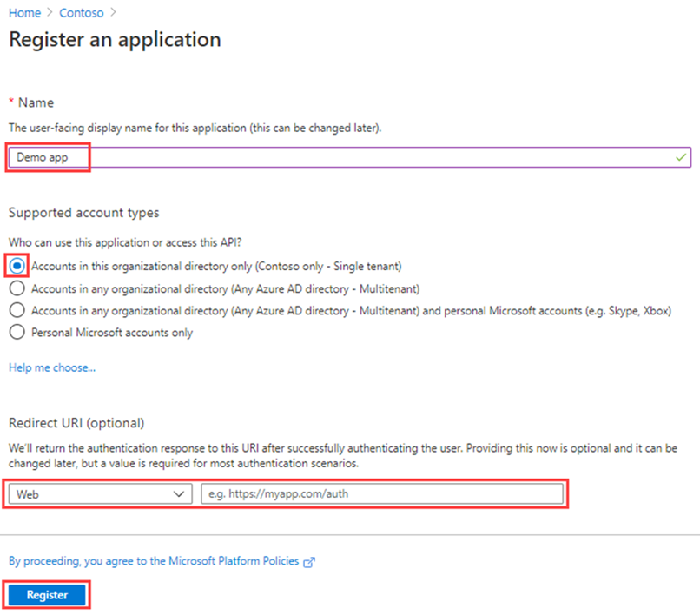The width and height of the screenshot is (700, 615).
Task: Click the 'Register an application' page heading
Action: pos(114,40)
